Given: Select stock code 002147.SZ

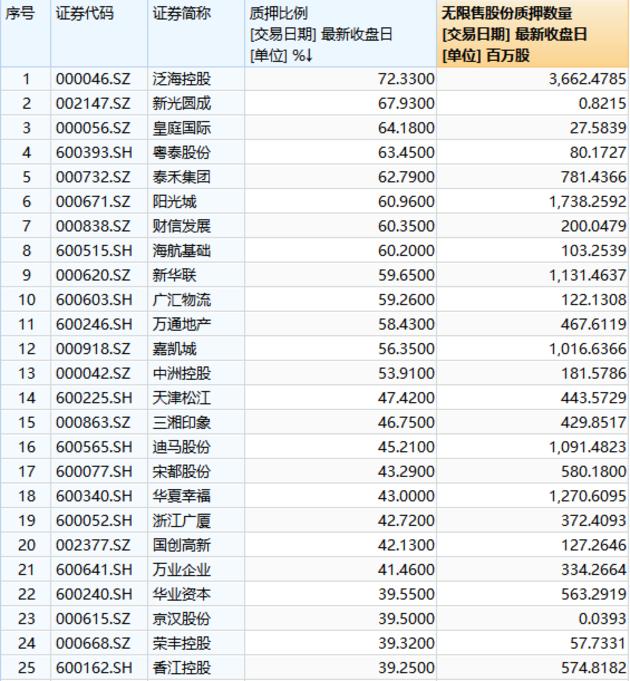Looking at the screenshot, I should 93,104.
